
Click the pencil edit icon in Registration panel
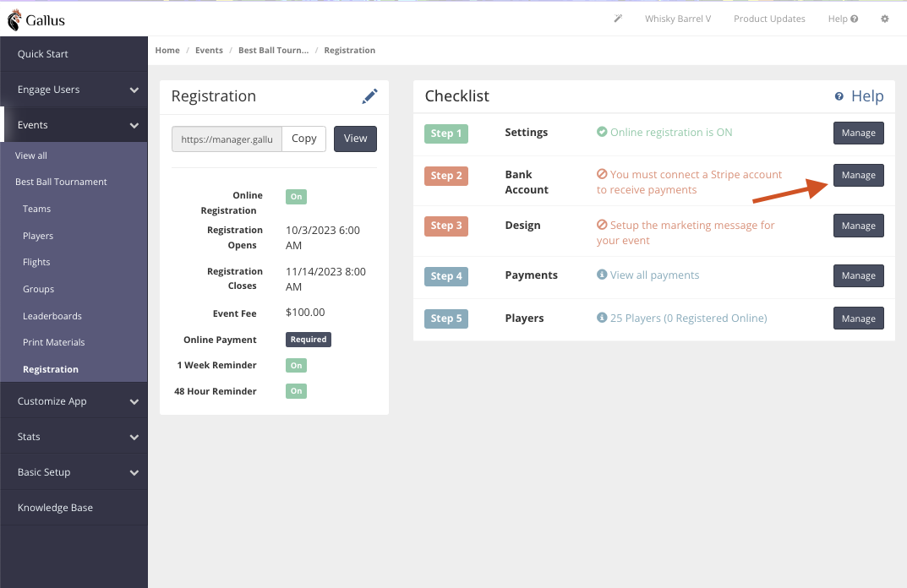369,96
